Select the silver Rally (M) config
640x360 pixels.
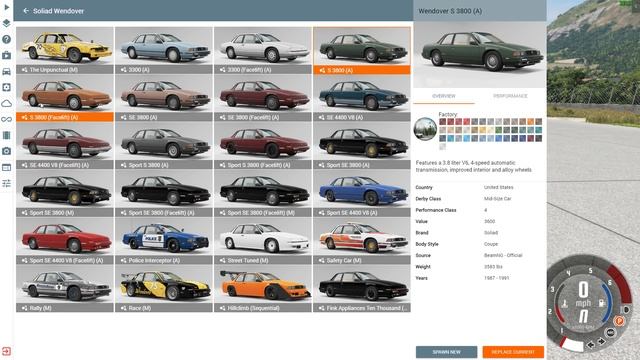click(65, 289)
